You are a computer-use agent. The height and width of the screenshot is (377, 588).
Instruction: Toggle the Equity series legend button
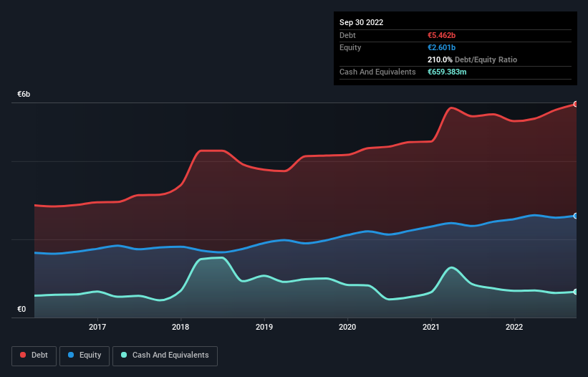coord(85,355)
